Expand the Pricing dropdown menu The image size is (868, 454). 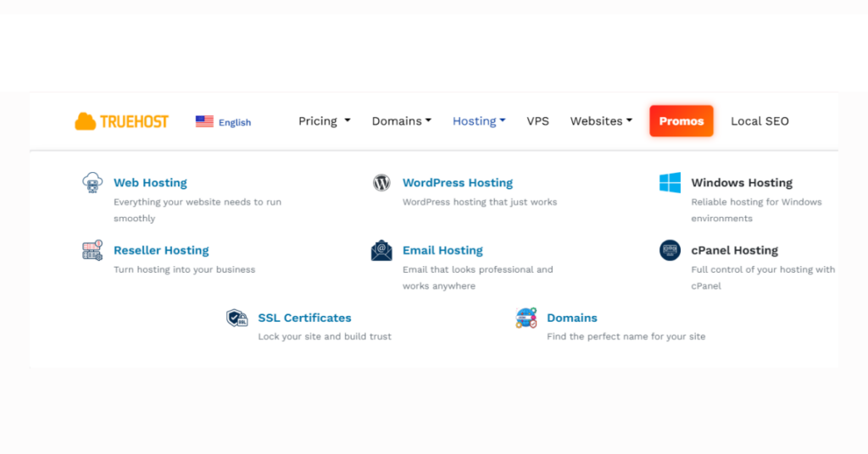tap(325, 121)
